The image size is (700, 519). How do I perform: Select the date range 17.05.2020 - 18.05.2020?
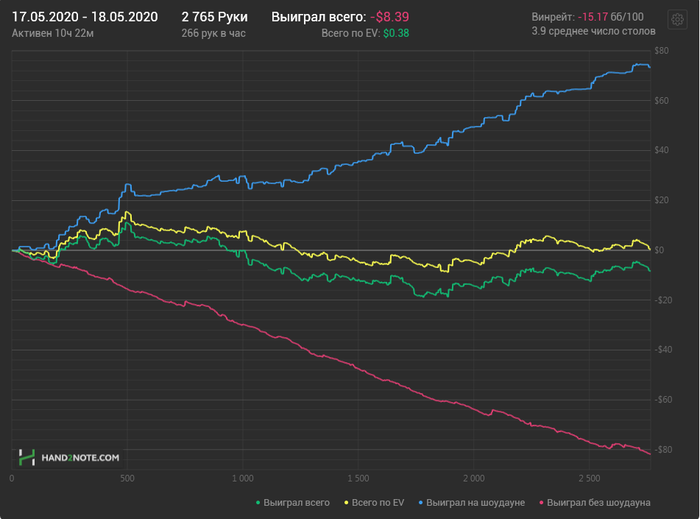pos(85,17)
